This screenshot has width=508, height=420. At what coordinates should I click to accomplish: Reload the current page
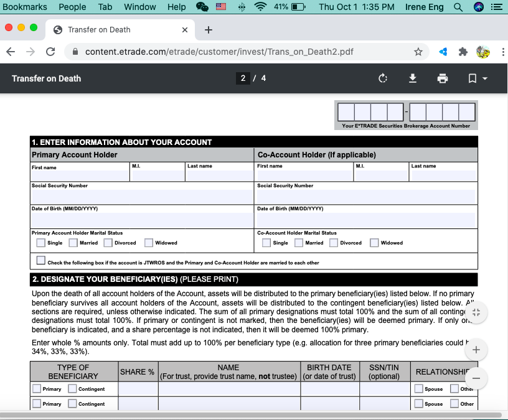50,52
